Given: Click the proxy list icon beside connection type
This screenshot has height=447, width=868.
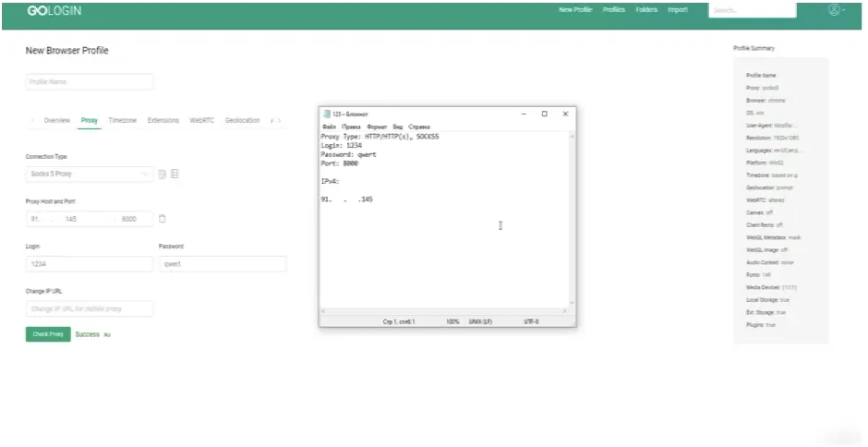Looking at the screenshot, I should 175,174.
